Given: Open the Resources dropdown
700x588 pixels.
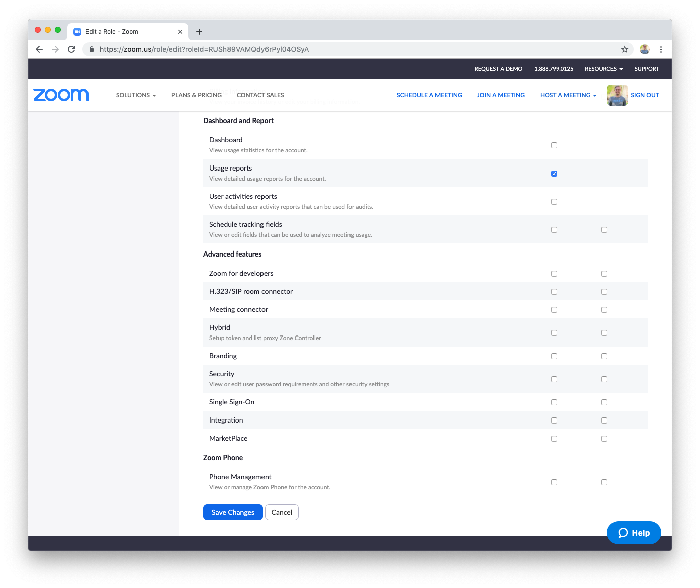Looking at the screenshot, I should coord(603,69).
